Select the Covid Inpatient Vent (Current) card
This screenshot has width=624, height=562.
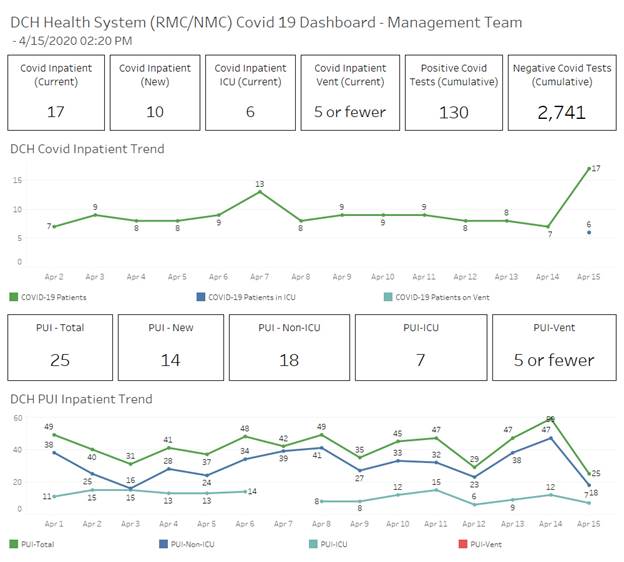[350, 93]
